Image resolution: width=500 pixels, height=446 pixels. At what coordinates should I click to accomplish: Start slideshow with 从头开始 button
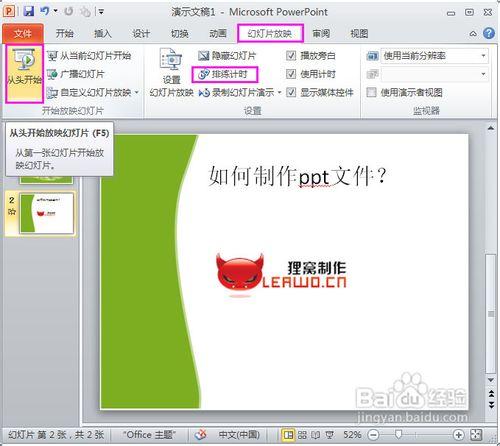coord(24,73)
